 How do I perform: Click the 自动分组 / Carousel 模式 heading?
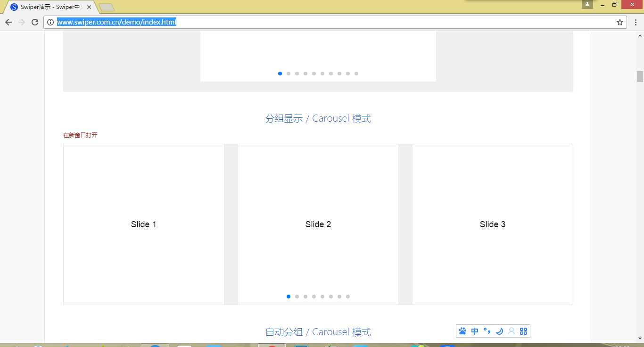[318, 332]
